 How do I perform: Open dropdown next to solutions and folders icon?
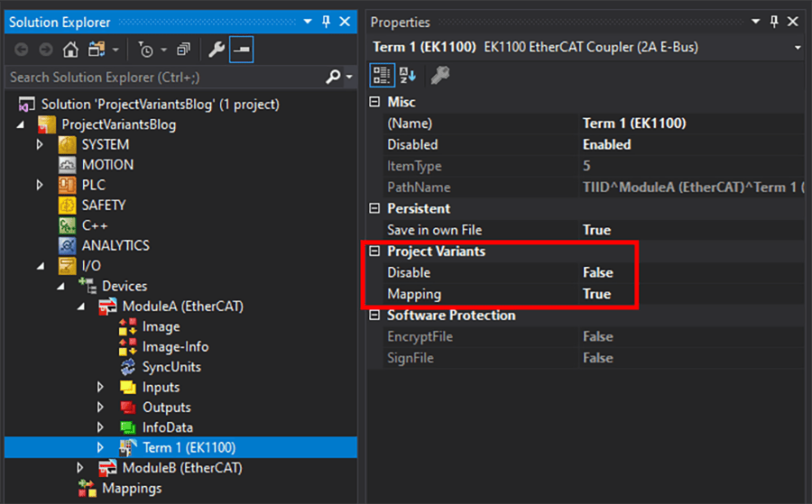point(115,50)
